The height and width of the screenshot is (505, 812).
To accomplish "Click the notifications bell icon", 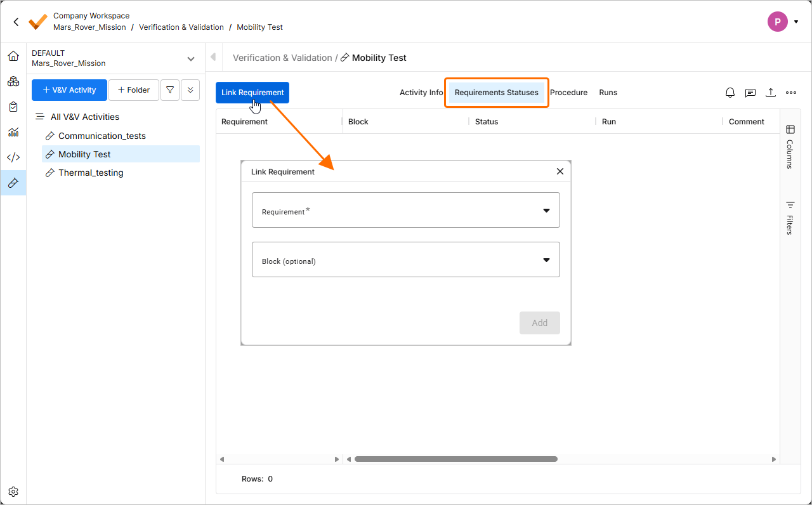I will click(730, 93).
